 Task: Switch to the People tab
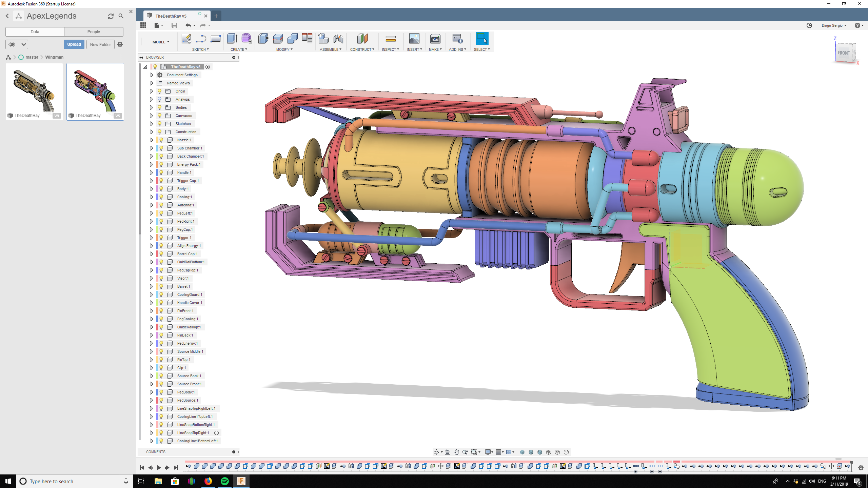pos(94,32)
